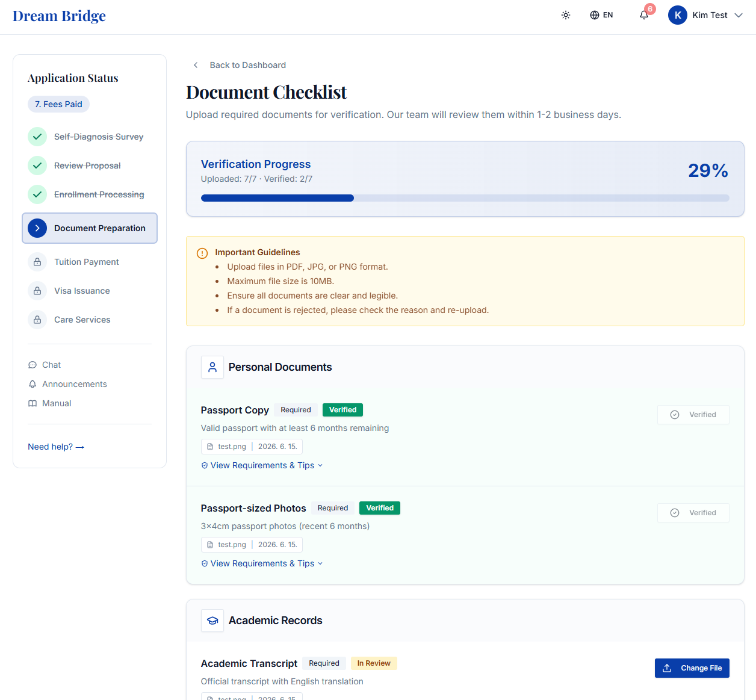The image size is (756, 700).
Task: Click the Tuition Payment lock icon
Action: point(37,262)
